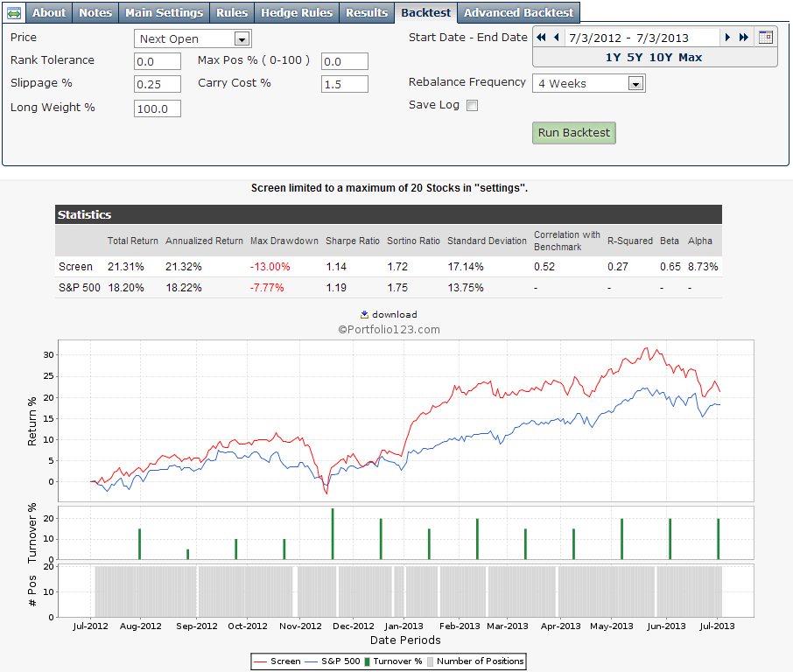Click inside the Slippage % input field
Image resolution: width=793 pixels, height=672 pixels.
(x=157, y=84)
